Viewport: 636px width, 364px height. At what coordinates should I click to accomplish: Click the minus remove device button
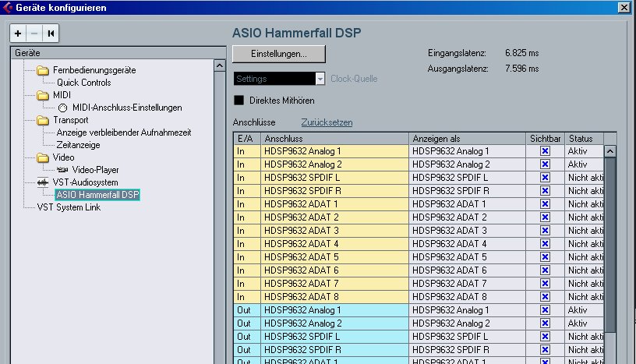point(34,34)
